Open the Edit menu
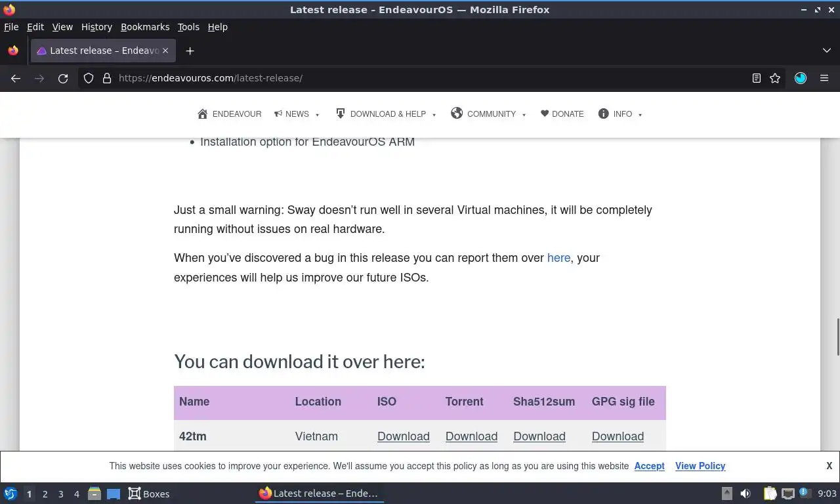Image resolution: width=840 pixels, height=504 pixels. point(35,27)
